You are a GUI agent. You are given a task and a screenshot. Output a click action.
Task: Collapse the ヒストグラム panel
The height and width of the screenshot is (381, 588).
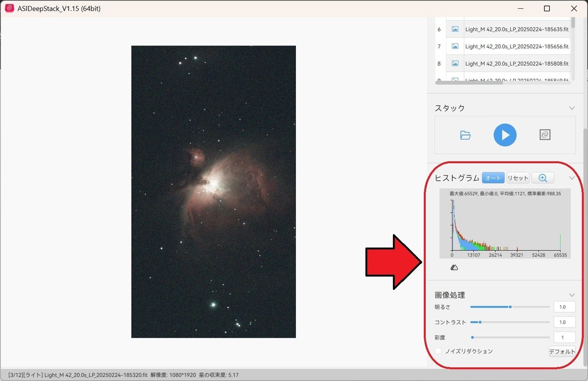pyautogui.click(x=571, y=178)
